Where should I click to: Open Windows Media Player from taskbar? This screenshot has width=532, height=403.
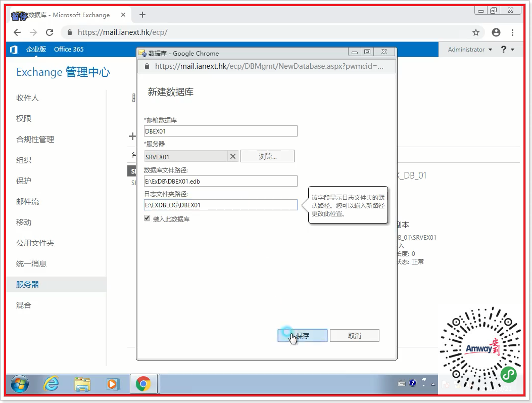pyautogui.click(x=112, y=384)
